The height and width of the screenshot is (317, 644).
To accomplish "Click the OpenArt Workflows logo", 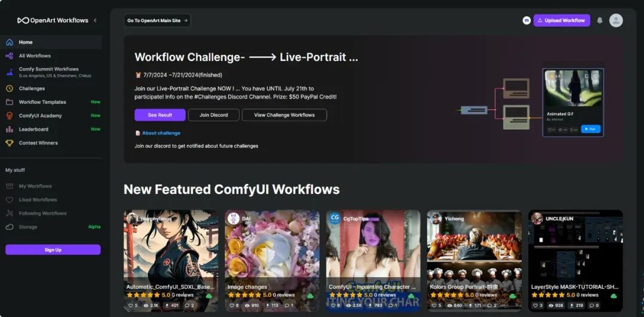I will tap(52, 20).
